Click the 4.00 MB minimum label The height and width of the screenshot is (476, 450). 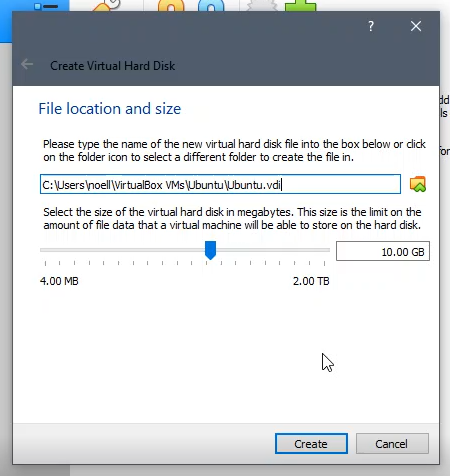pyautogui.click(x=59, y=281)
